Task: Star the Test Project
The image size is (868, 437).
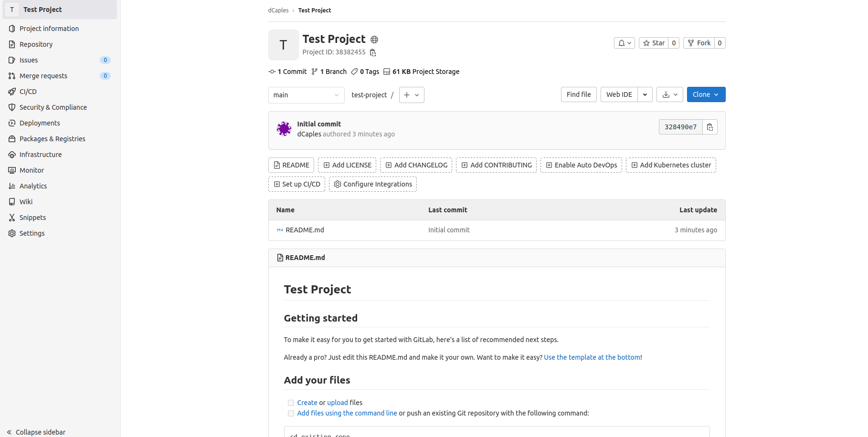Action: 654,43
